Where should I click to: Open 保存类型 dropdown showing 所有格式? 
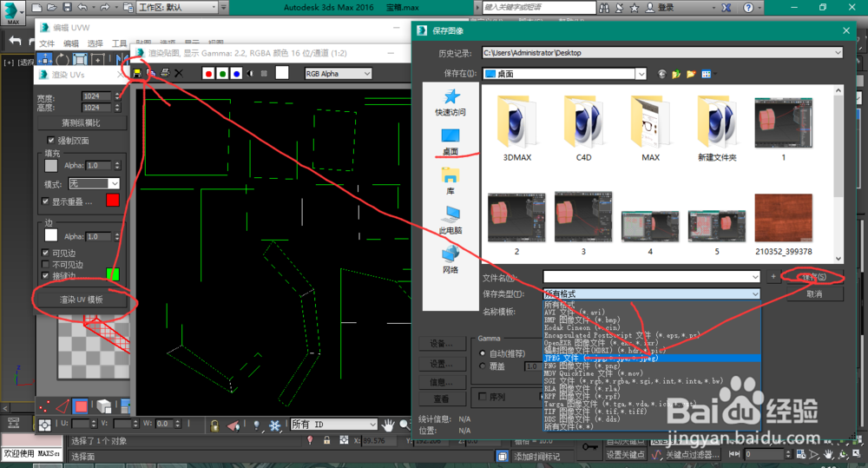point(652,294)
